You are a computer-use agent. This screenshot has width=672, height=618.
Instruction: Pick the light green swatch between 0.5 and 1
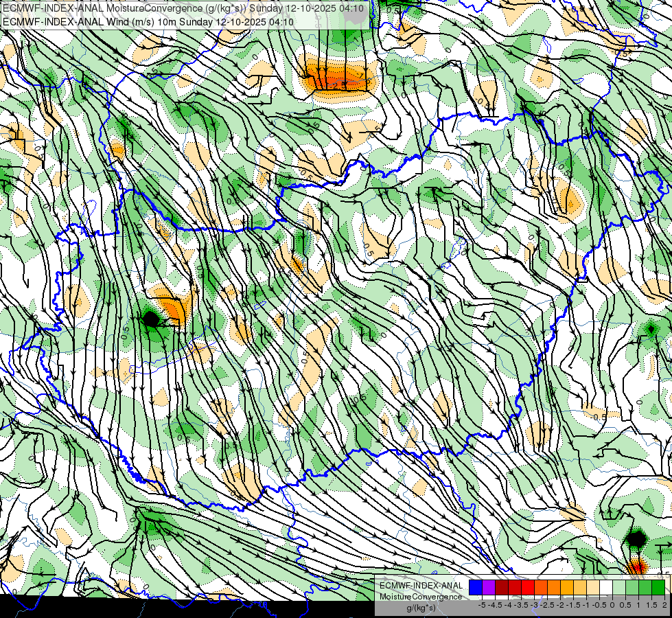pos(632,588)
